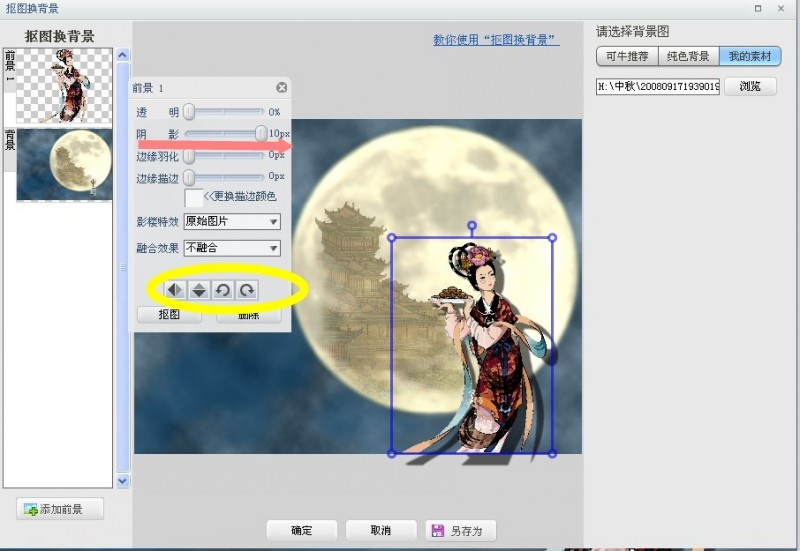Select the 背景 moon thumbnail

[64, 164]
